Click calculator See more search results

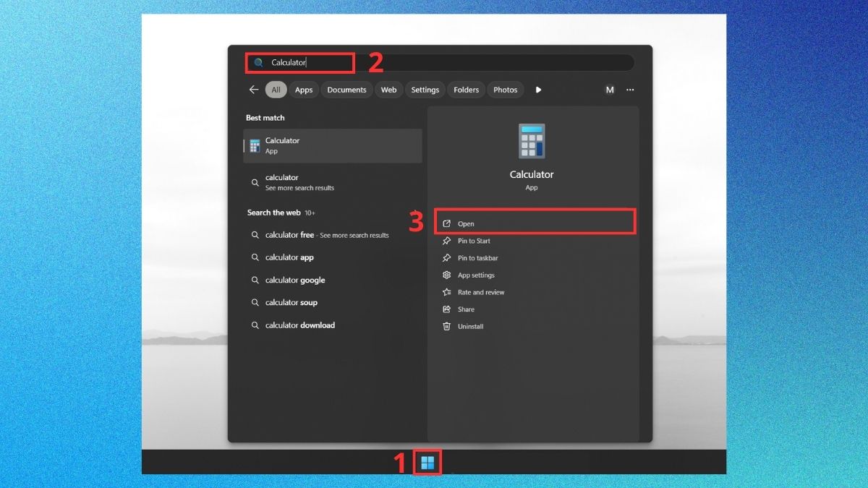click(x=333, y=182)
